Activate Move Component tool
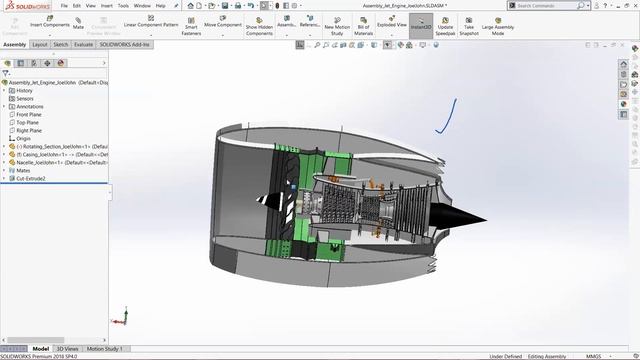The width and height of the screenshot is (640, 360). (x=223, y=22)
